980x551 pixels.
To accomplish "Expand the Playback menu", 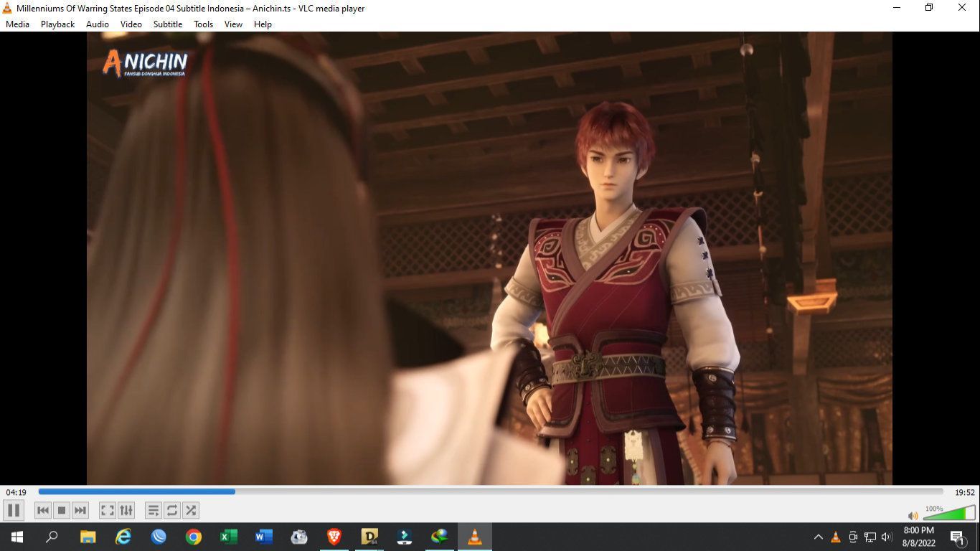I will (x=57, y=24).
